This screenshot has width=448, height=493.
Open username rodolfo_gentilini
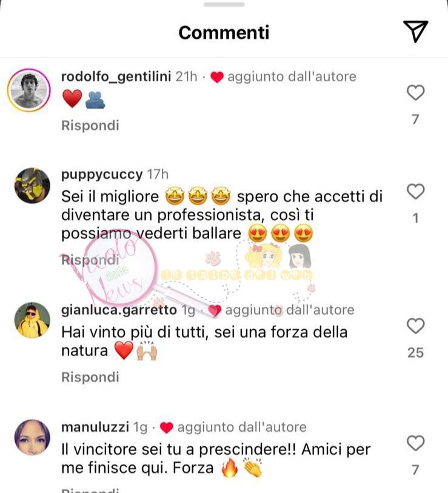click(x=116, y=77)
